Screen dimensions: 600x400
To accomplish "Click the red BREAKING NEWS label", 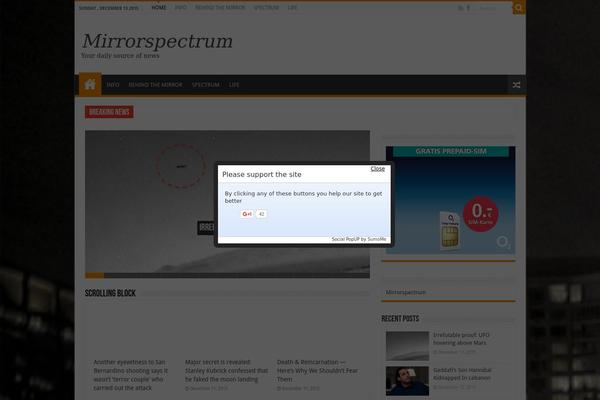I will pos(109,112).
